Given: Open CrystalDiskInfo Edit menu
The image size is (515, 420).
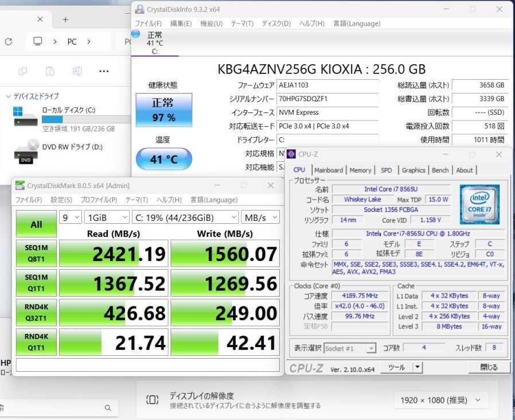Looking at the screenshot, I should coord(181,24).
